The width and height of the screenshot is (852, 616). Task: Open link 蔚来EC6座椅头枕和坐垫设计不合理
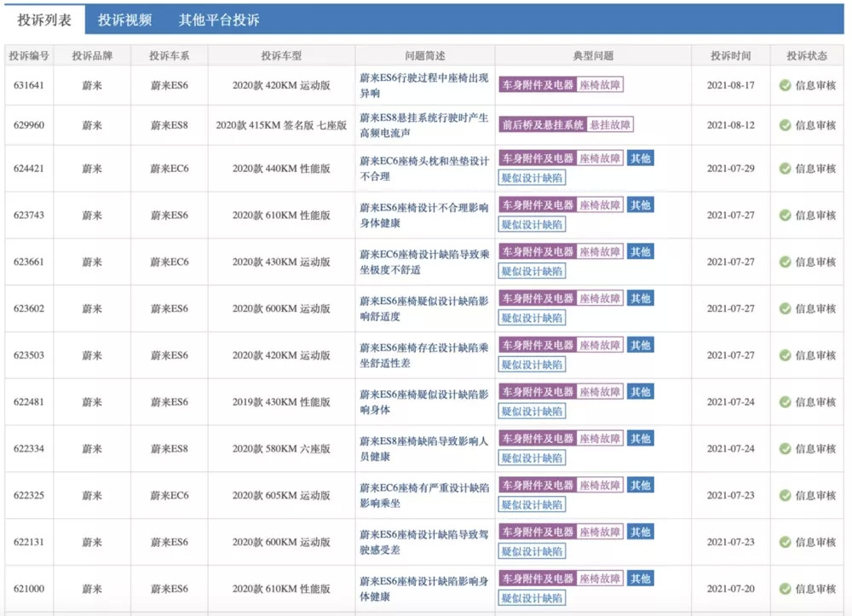[423, 169]
